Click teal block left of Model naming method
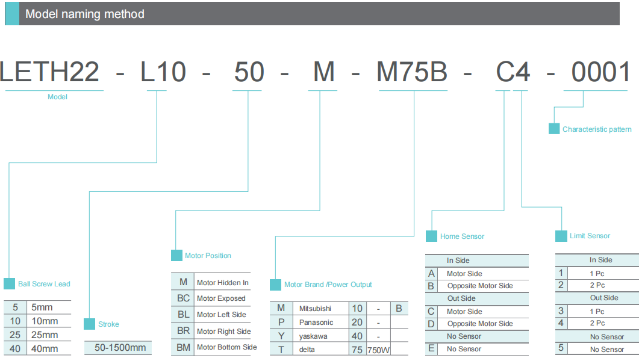 [x=12, y=14]
